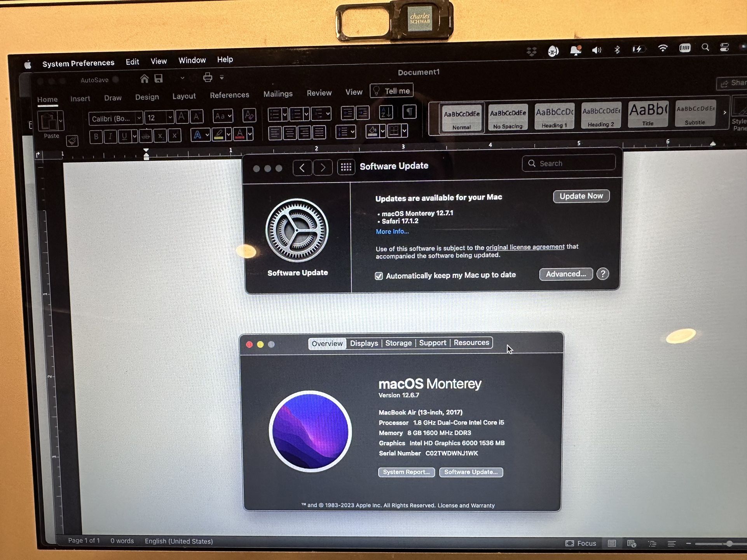The width and height of the screenshot is (747, 560).
Task: Switch to the Displays tab in About This Mac
Action: (x=364, y=343)
